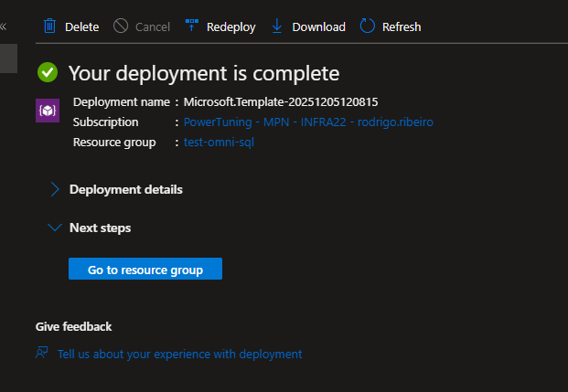This screenshot has height=392, width=568.
Task: Click the Redeploy icon in toolbar
Action: (x=192, y=26)
